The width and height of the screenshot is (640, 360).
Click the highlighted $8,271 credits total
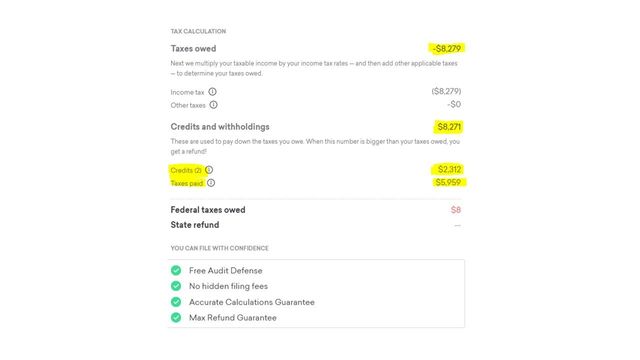[x=449, y=127]
